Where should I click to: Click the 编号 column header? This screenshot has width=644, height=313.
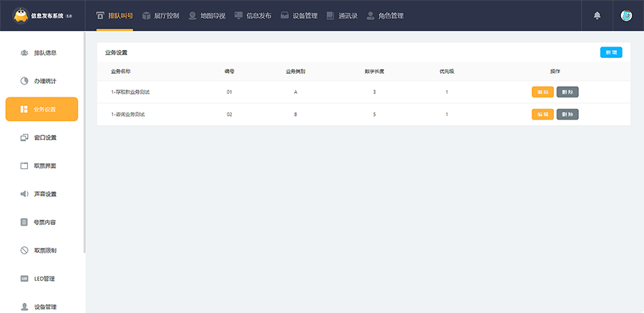[229, 71]
